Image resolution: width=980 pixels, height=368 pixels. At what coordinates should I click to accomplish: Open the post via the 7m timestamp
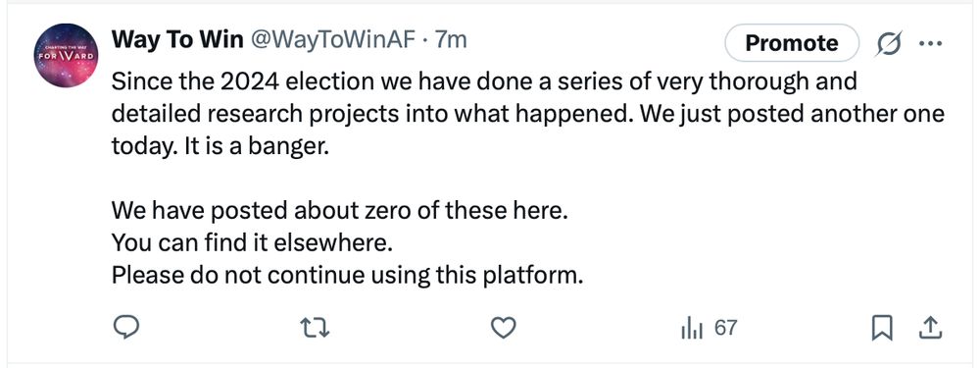pos(451,40)
